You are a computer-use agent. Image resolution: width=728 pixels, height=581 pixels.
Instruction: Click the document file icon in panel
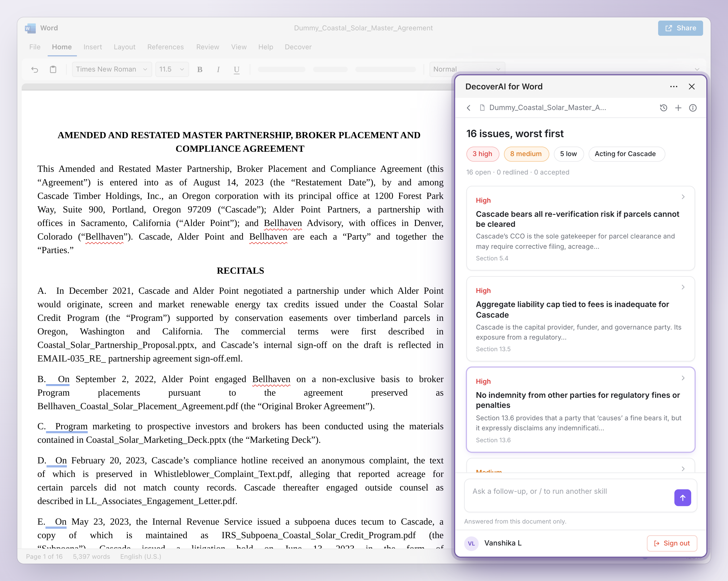482,108
